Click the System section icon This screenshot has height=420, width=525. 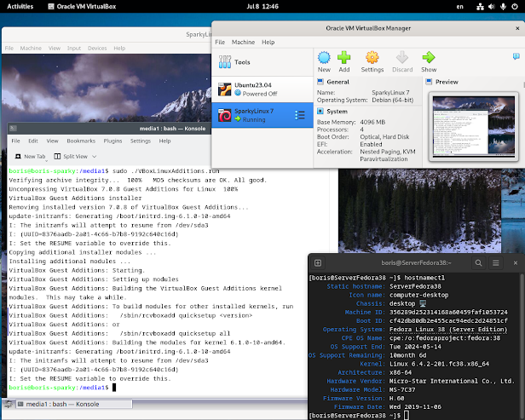[x=320, y=111]
